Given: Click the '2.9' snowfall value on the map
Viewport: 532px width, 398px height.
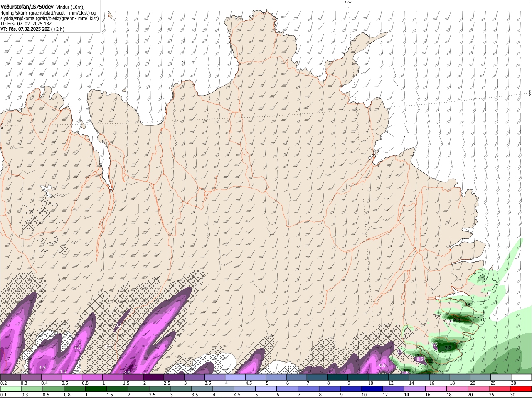Looking at the screenshot, I should [127, 373].
